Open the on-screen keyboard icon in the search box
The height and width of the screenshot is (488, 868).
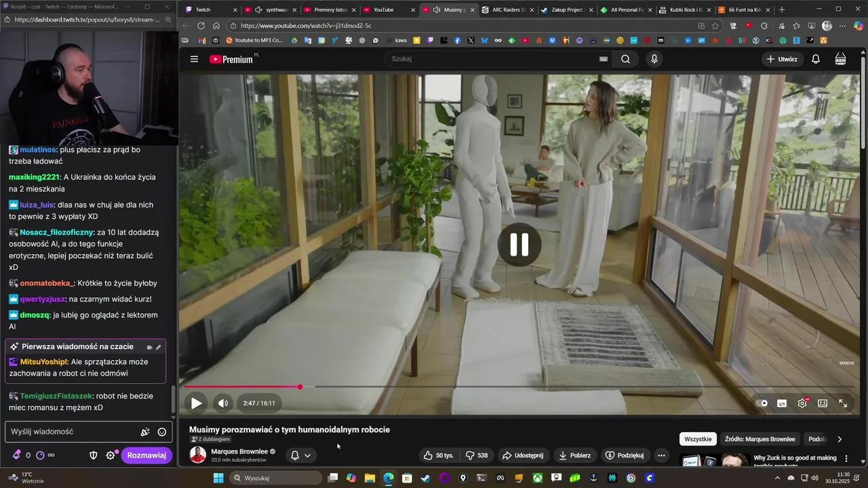click(x=604, y=59)
